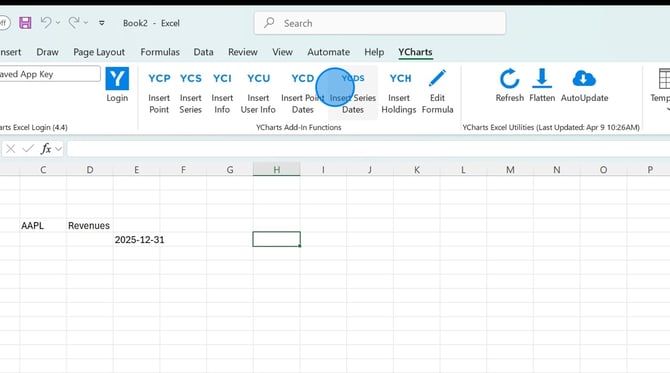The width and height of the screenshot is (670, 373).
Task: Select column P header
Action: (x=650, y=170)
